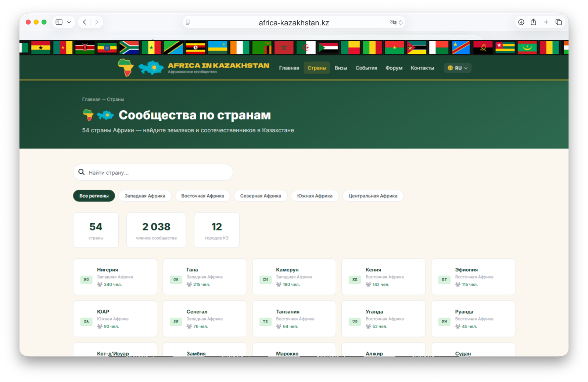Open the Уганда country card
Viewport: 588px width, 382px height.
[384, 319]
